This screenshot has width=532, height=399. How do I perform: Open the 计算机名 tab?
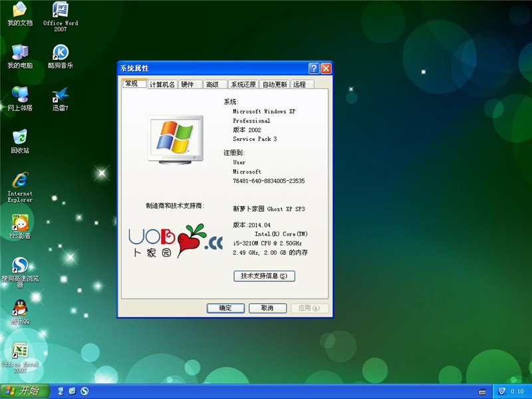[162, 84]
